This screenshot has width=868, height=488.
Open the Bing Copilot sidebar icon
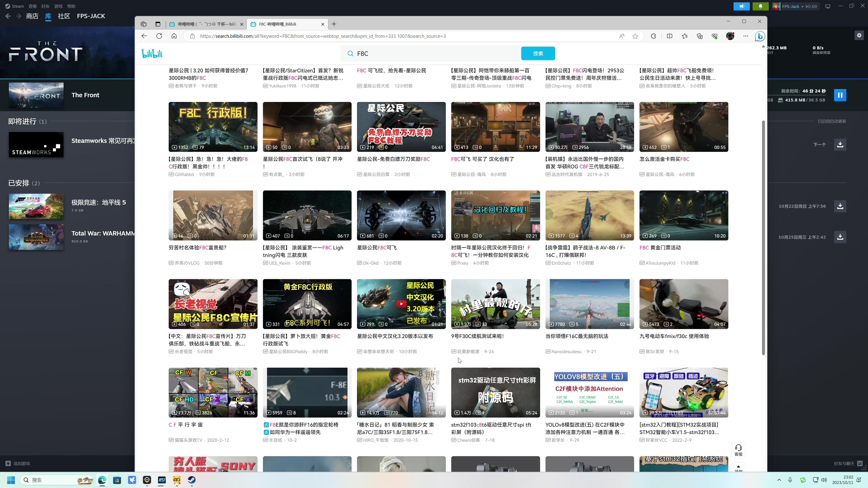[x=760, y=36]
